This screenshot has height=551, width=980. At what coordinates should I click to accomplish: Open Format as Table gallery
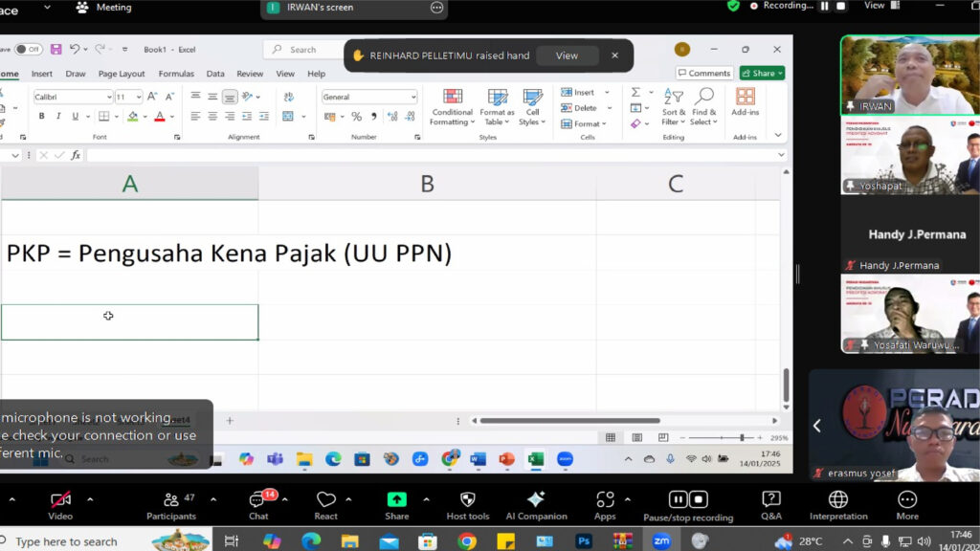(497, 107)
